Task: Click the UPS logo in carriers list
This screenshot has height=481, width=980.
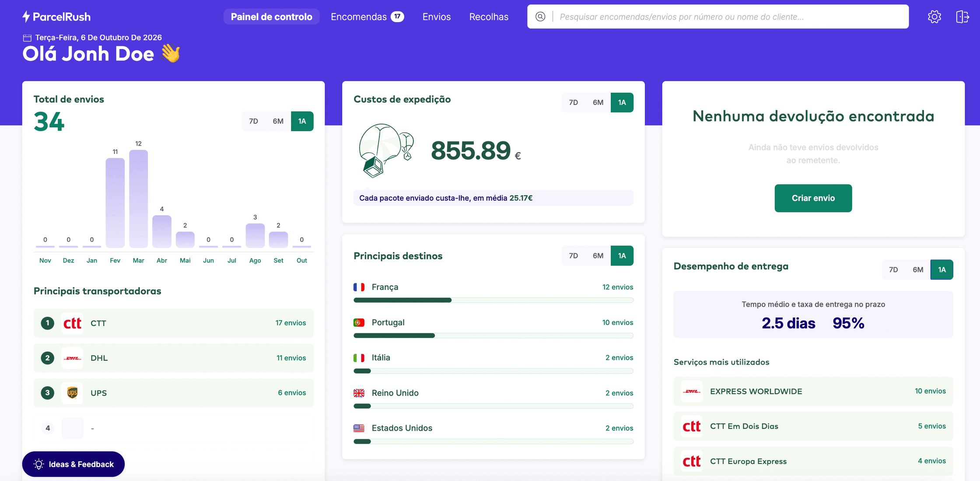Action: click(72, 393)
